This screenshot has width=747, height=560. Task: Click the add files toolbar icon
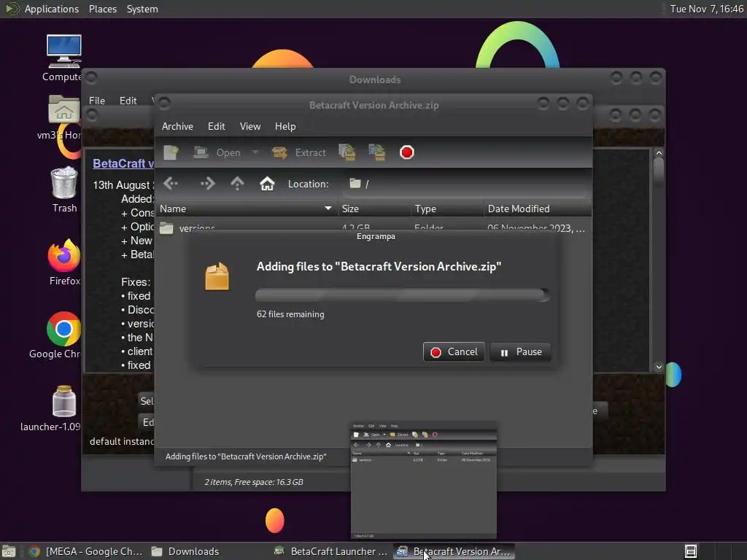click(347, 152)
